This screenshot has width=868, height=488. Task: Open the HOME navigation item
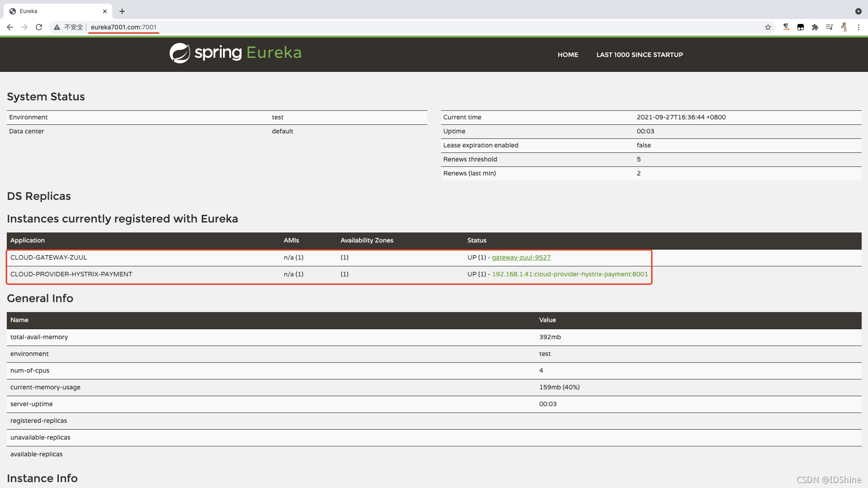568,55
